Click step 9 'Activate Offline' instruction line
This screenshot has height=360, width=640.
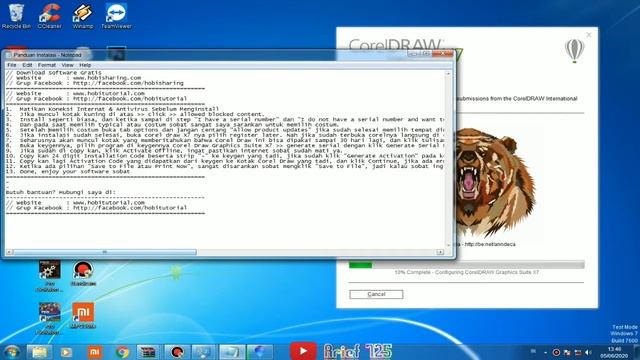tap(175, 151)
